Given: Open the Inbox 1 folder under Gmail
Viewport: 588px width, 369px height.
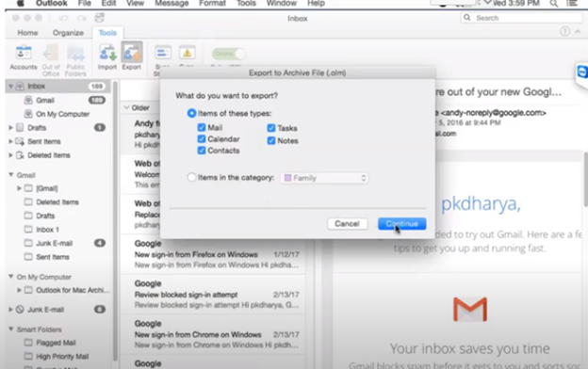Looking at the screenshot, I should click(47, 230).
